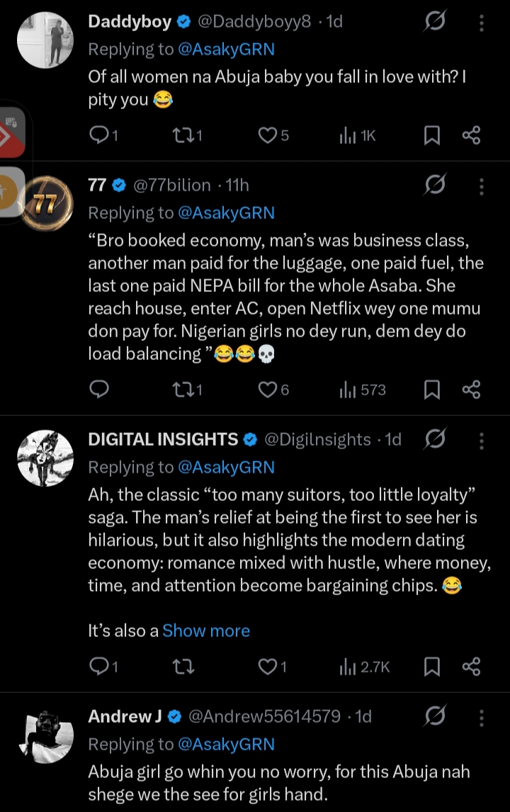Image resolution: width=510 pixels, height=812 pixels.
Task: Like the 77bilion tweet
Action: point(268,389)
